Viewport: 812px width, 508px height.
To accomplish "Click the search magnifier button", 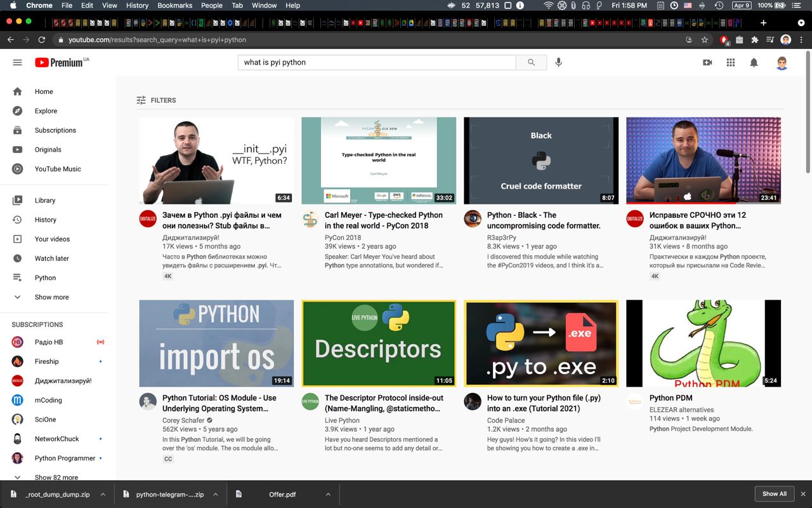I will click(x=531, y=62).
